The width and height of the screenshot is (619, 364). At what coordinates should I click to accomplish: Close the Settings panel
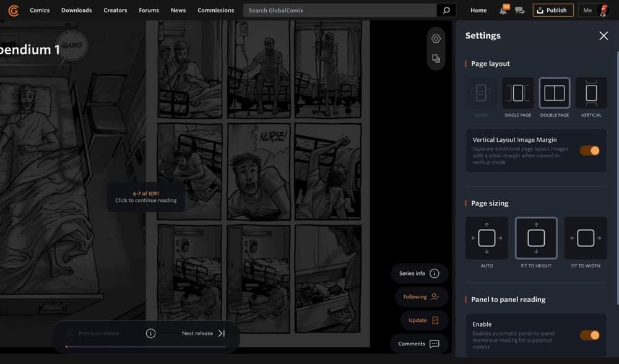[x=603, y=35]
